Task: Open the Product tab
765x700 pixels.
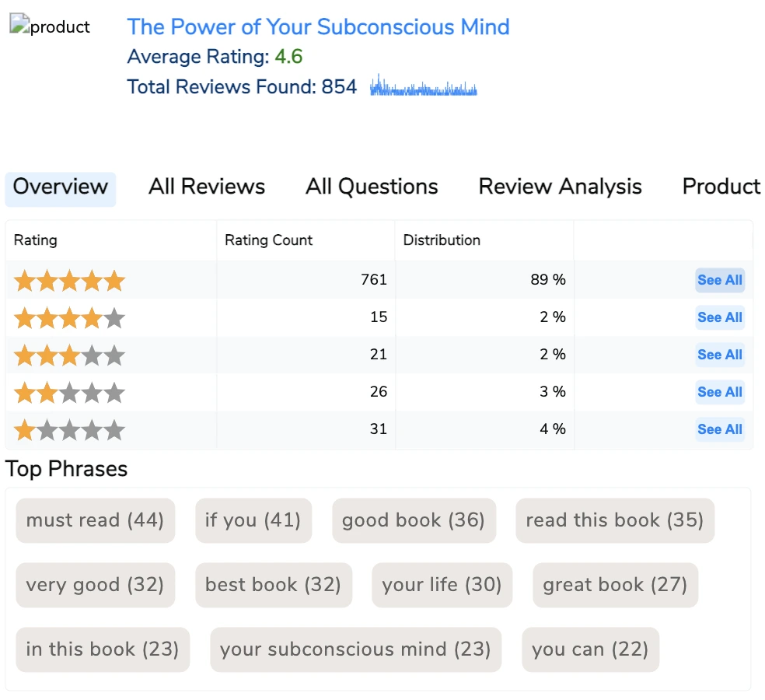Action: (721, 187)
